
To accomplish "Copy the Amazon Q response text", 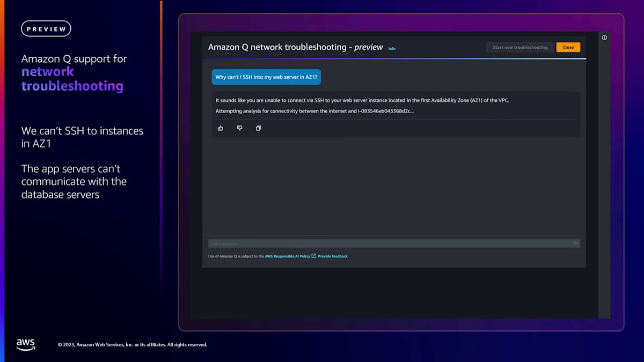I will click(x=259, y=128).
